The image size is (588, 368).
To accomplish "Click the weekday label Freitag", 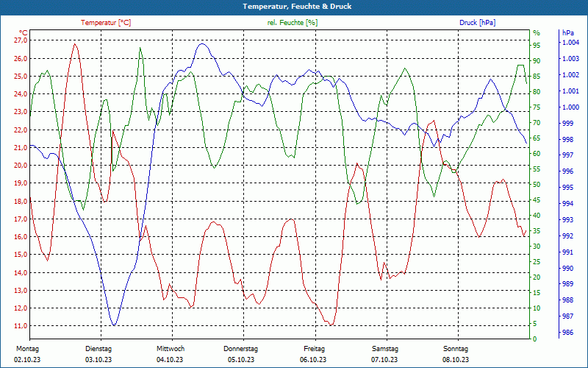I will [x=315, y=349].
